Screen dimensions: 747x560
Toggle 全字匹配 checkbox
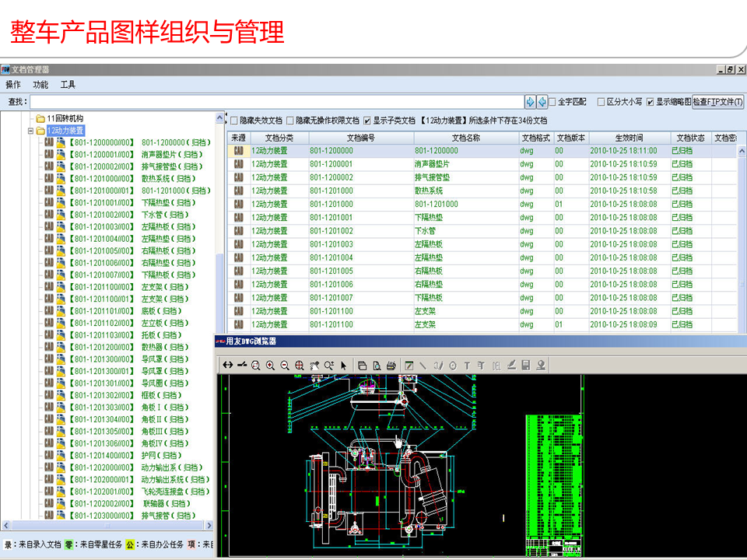tap(552, 102)
